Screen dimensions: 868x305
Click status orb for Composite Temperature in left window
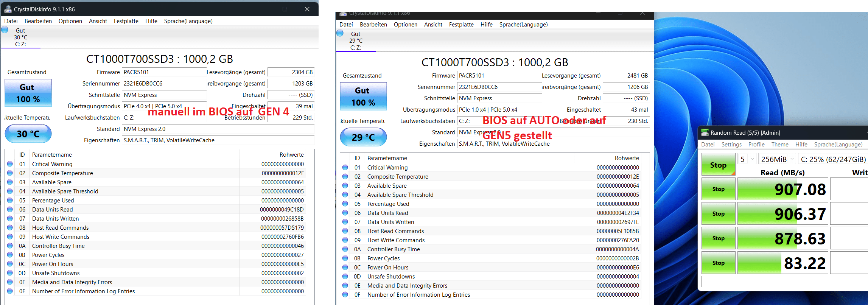(10, 173)
